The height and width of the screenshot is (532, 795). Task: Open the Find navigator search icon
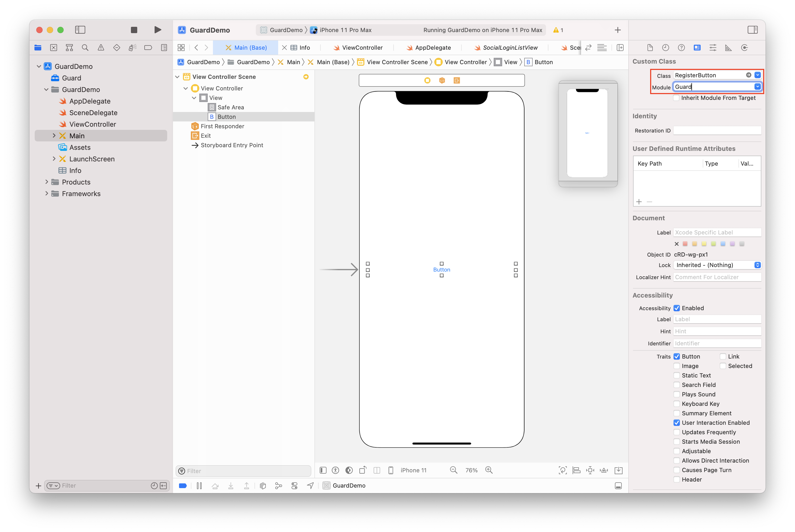click(85, 48)
